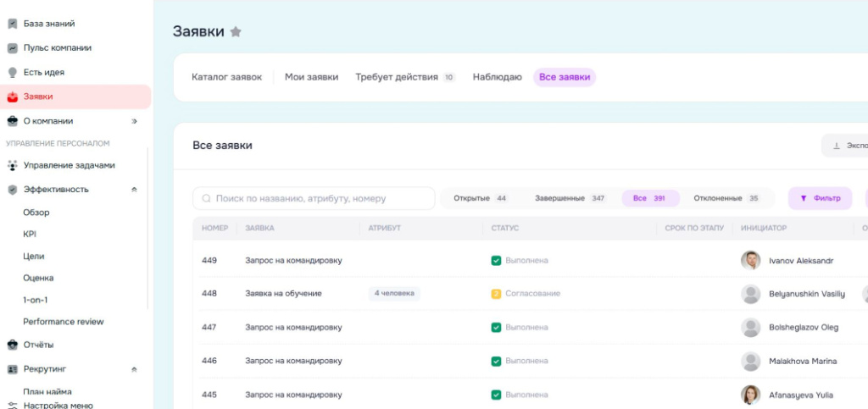
Task: Sort by the ИНИЦИАТОР column header
Action: tap(764, 229)
